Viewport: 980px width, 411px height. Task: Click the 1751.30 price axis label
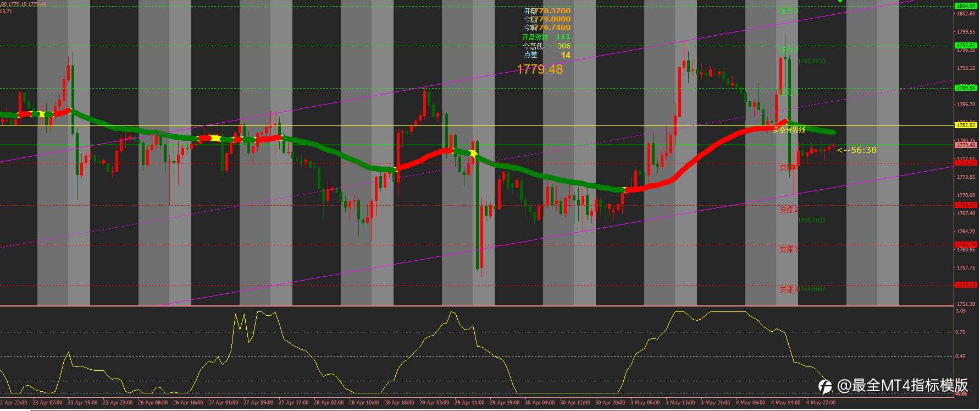pyautogui.click(x=966, y=304)
